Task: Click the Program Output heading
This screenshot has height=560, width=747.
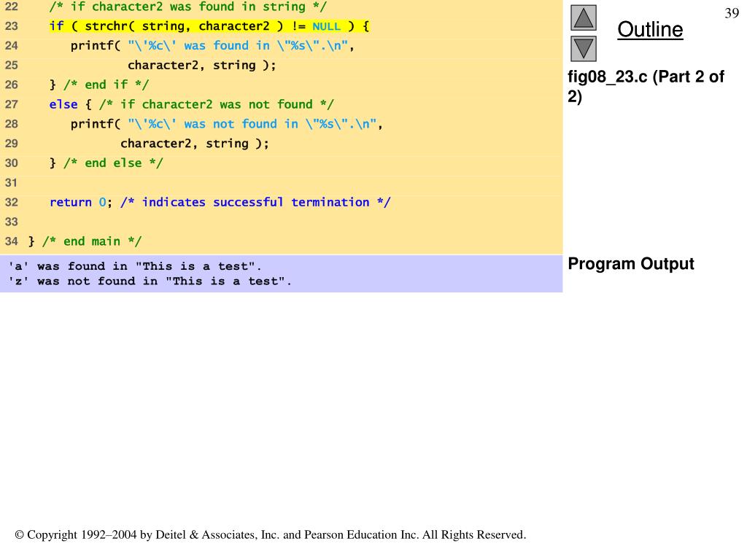Action: (x=631, y=264)
